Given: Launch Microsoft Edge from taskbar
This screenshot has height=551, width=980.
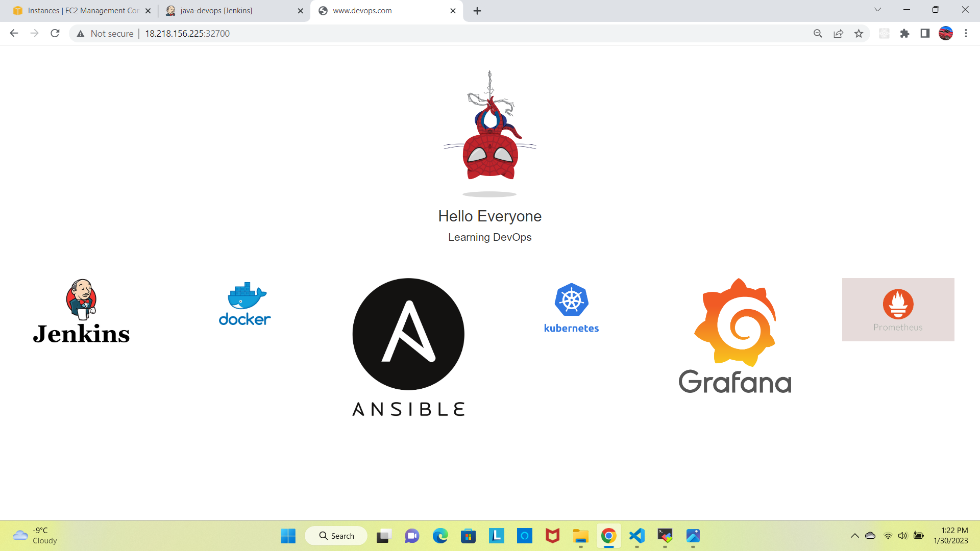Looking at the screenshot, I should 440,536.
